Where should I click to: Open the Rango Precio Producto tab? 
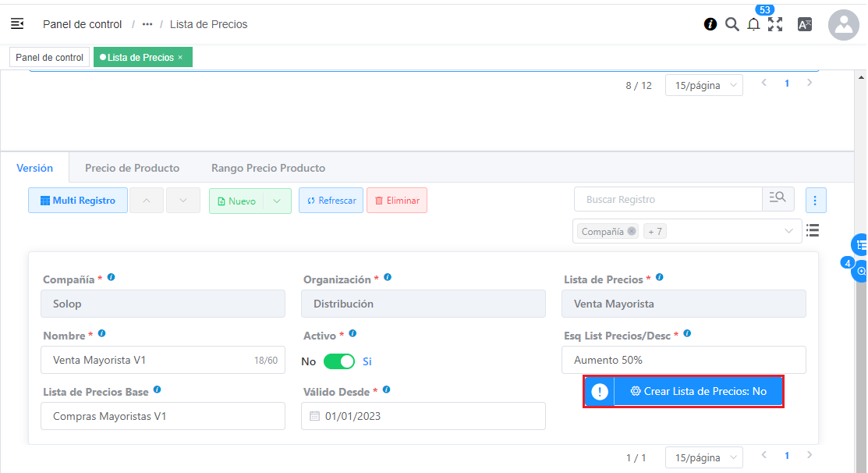pyautogui.click(x=268, y=168)
